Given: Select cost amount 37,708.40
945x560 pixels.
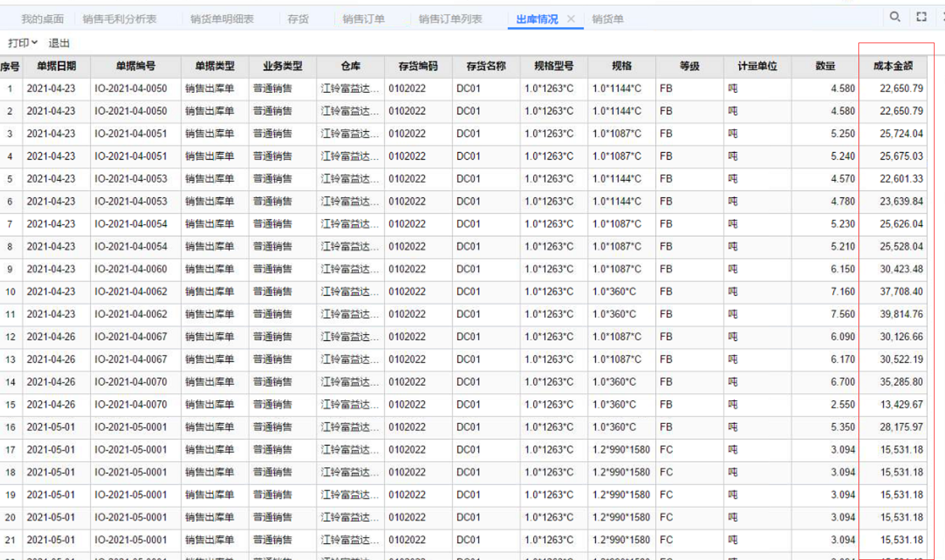Looking at the screenshot, I should pyautogui.click(x=902, y=292).
